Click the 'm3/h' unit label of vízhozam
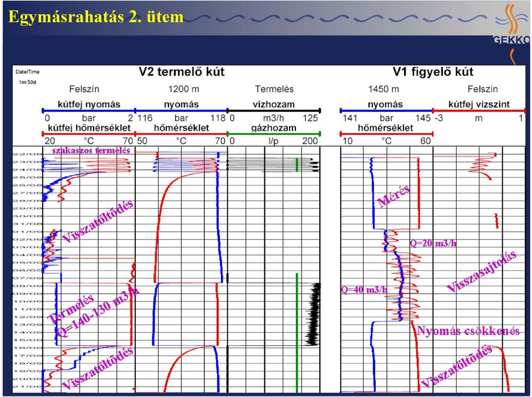 pos(273,118)
